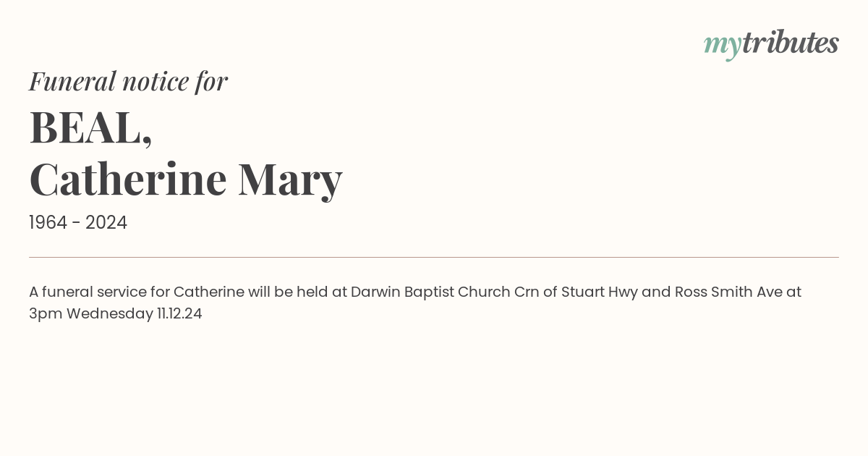Image resolution: width=868 pixels, height=456 pixels.
Task: Click the horizontal divider line
Action: tap(434, 257)
